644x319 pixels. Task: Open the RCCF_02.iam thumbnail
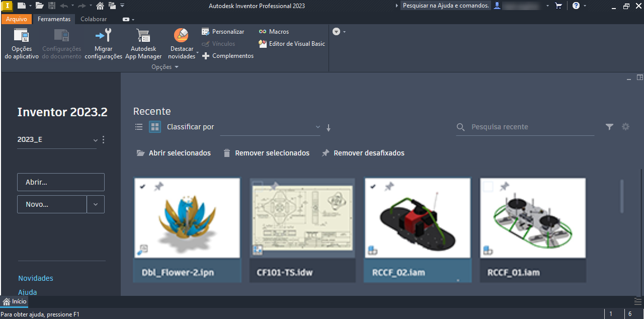pos(418,218)
